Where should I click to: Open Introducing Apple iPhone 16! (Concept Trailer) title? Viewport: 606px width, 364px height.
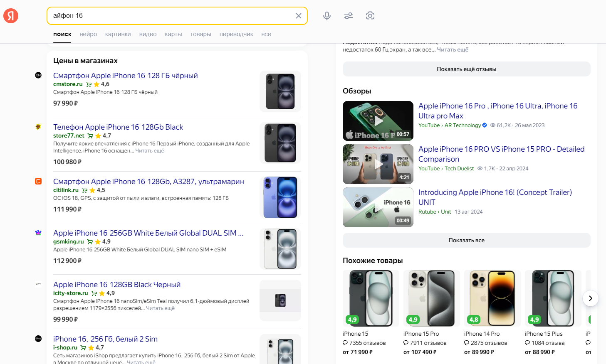495,197
